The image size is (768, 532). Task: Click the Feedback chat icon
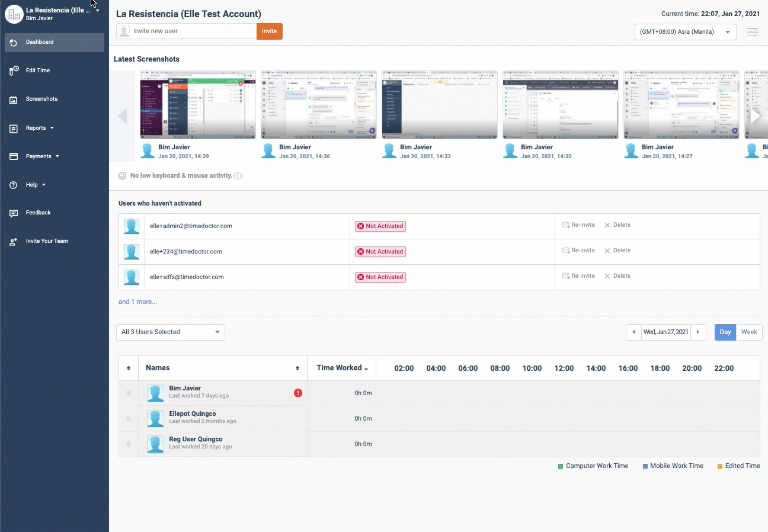(x=14, y=213)
